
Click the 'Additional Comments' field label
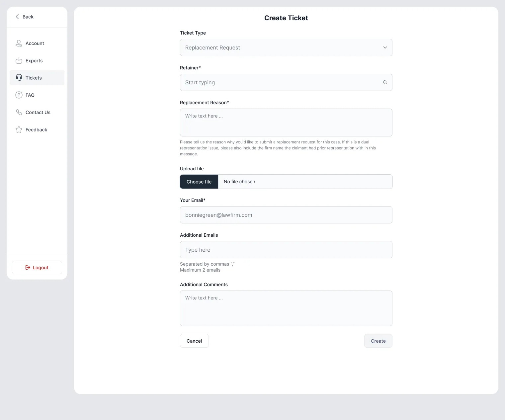tap(204, 285)
